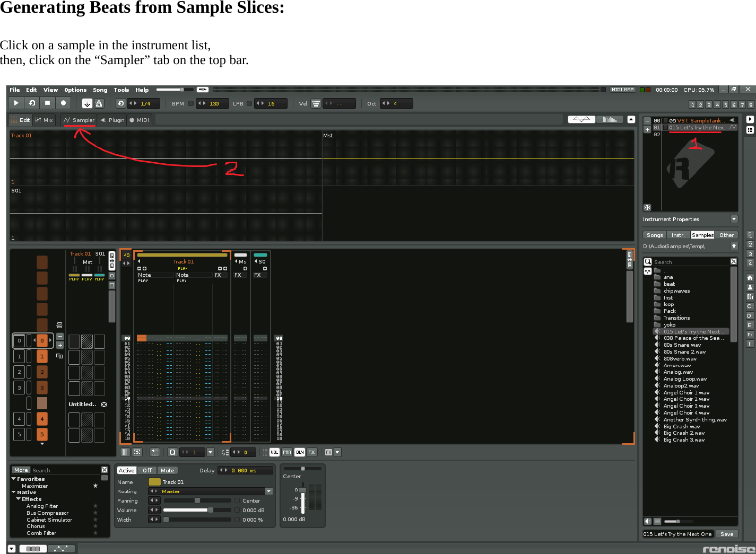Open the quantize amount dropdown arrow
Image resolution: width=756 pixels, height=554 pixels.
(x=211, y=452)
